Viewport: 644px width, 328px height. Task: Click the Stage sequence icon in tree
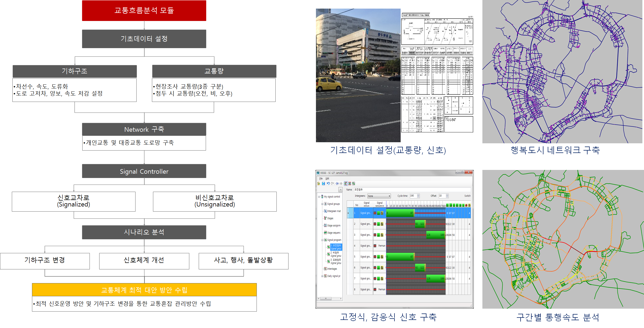click(325, 233)
